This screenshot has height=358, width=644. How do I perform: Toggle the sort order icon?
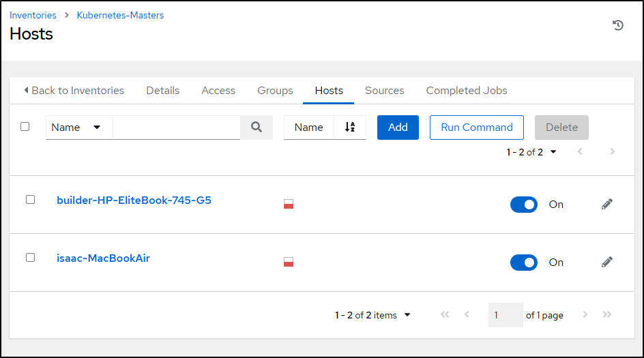(x=350, y=128)
